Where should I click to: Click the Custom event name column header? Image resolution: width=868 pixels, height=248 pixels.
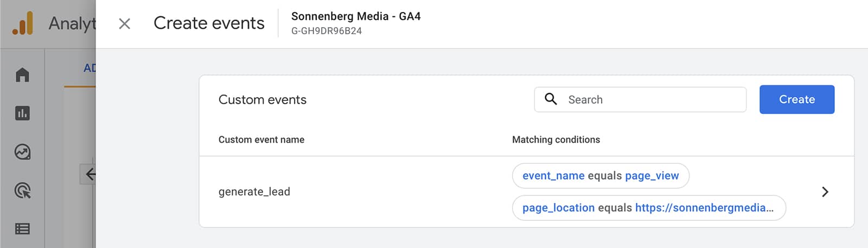[x=261, y=139]
